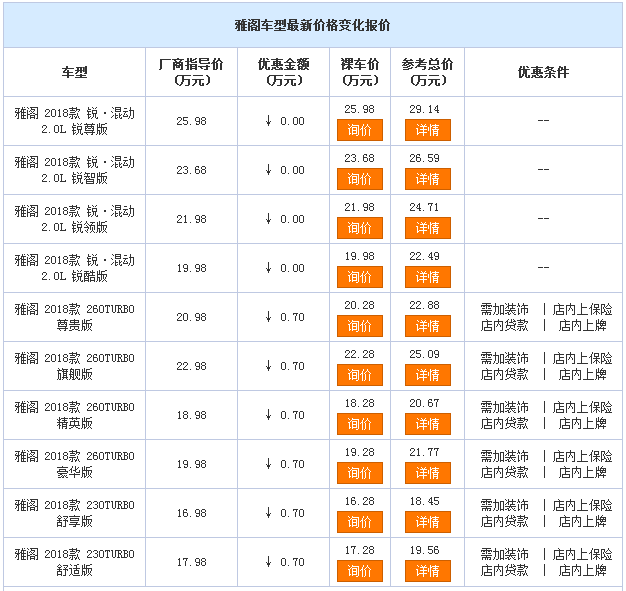Click 询价 for 260TURBO 豪华版
626x591 pixels.
[360, 473]
